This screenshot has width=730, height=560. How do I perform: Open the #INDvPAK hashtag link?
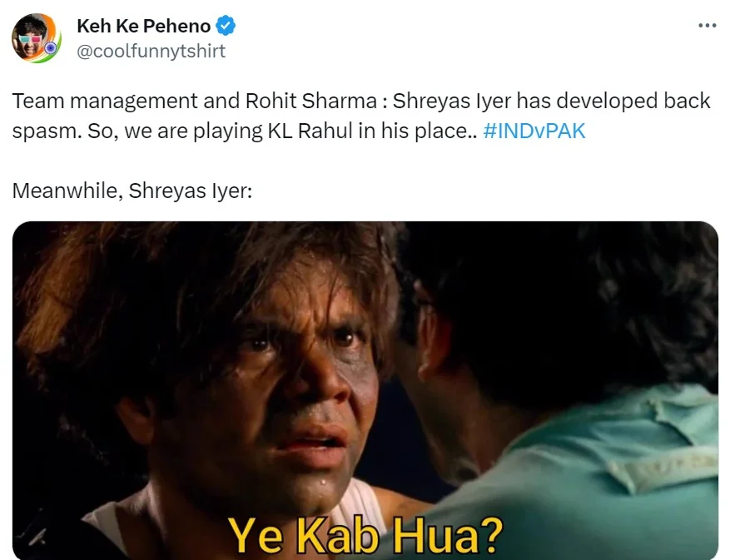point(534,131)
